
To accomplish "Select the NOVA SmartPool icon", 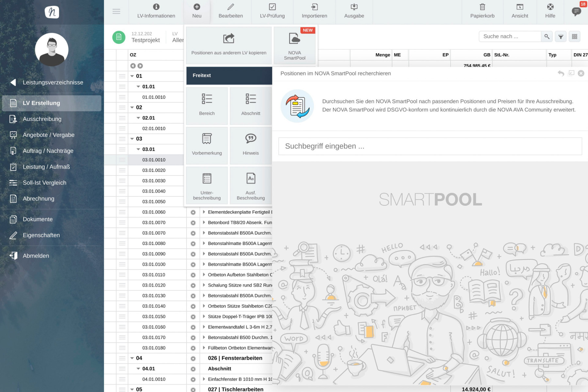I will pyautogui.click(x=294, y=44).
